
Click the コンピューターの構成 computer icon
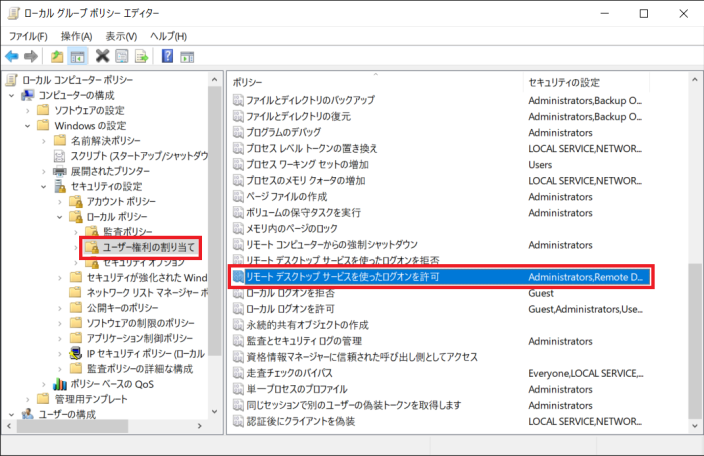28,95
